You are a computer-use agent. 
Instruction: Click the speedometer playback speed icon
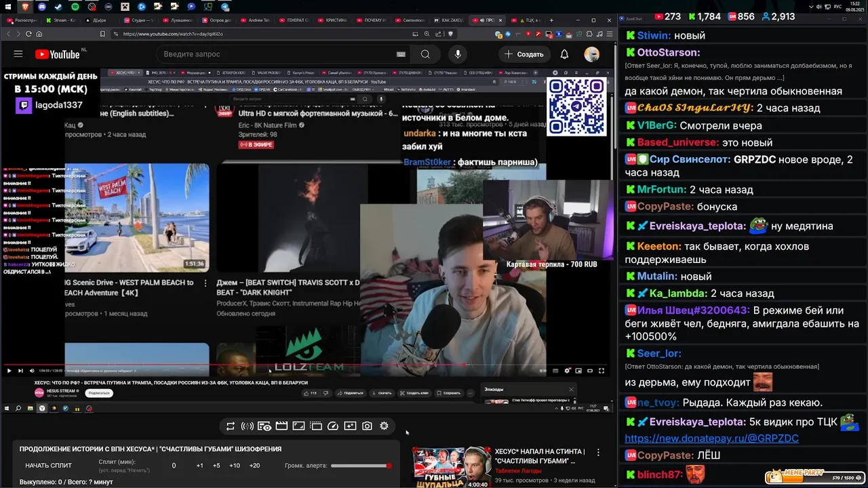pyautogui.click(x=333, y=426)
